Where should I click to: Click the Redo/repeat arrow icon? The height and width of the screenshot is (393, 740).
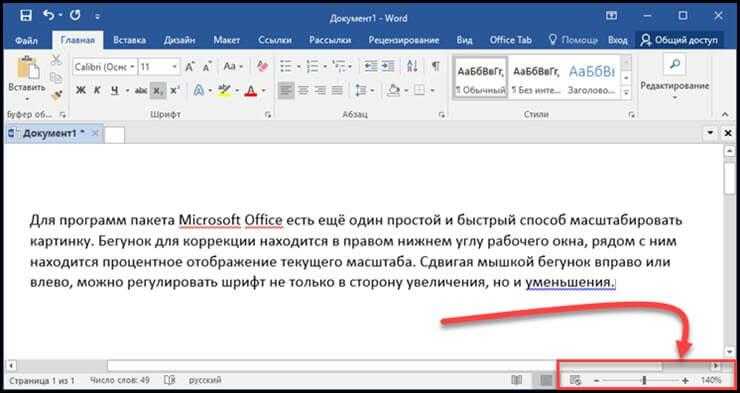(75, 16)
